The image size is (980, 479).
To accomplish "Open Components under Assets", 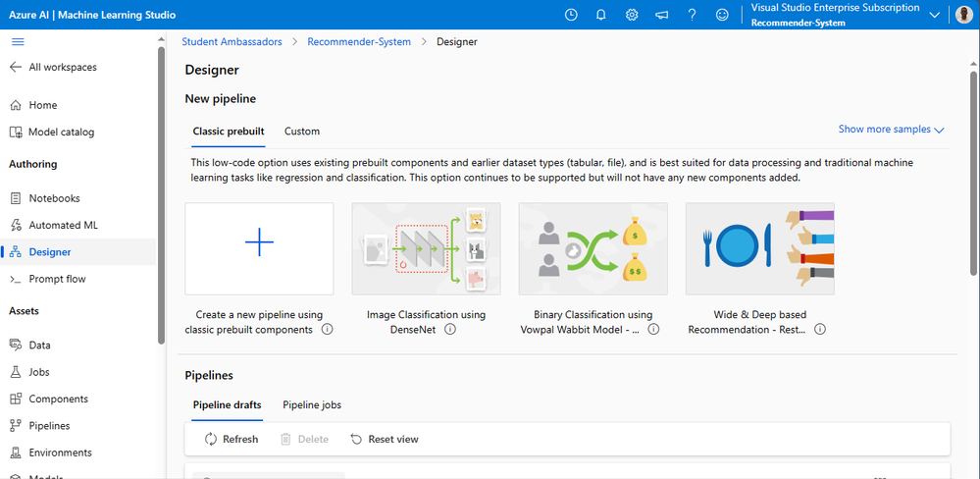I will tap(49, 399).
